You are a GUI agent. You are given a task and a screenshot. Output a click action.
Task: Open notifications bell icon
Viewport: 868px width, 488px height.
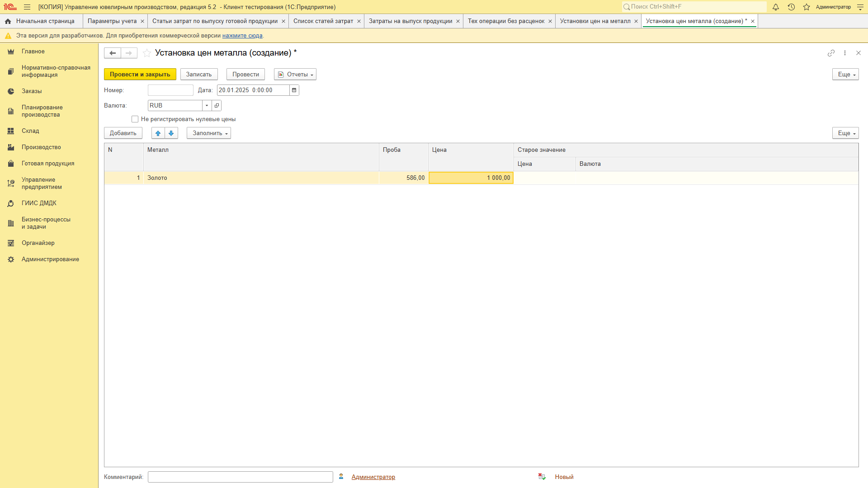point(776,7)
